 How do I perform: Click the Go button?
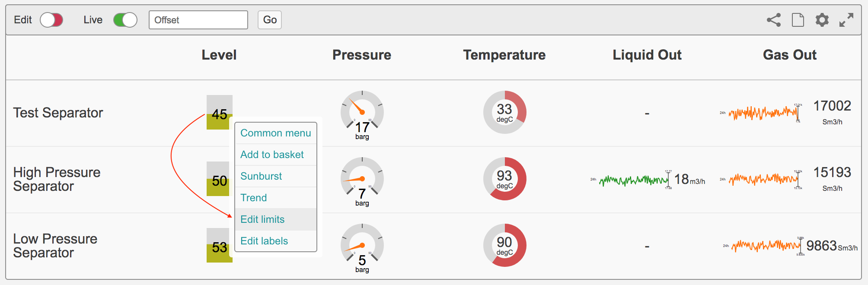(x=270, y=20)
